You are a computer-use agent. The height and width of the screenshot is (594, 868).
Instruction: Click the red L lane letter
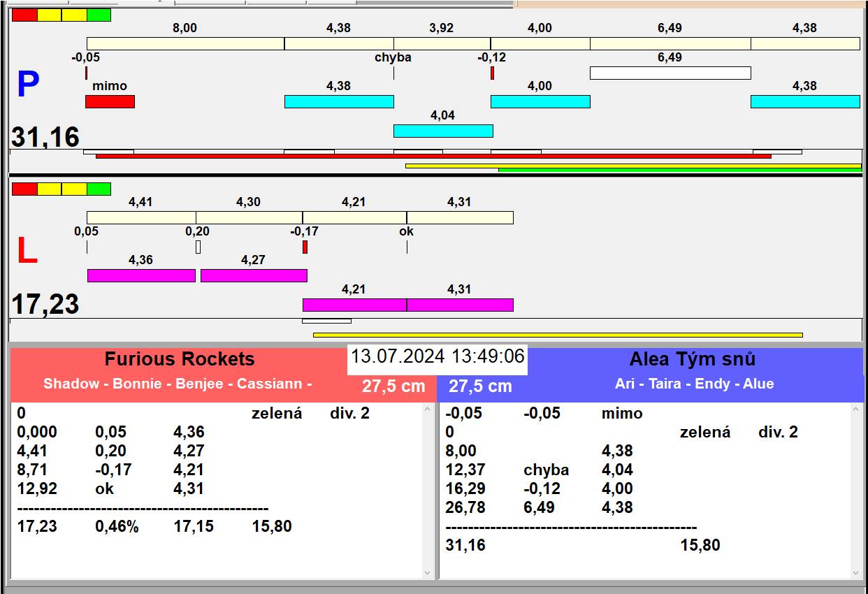tap(27, 252)
